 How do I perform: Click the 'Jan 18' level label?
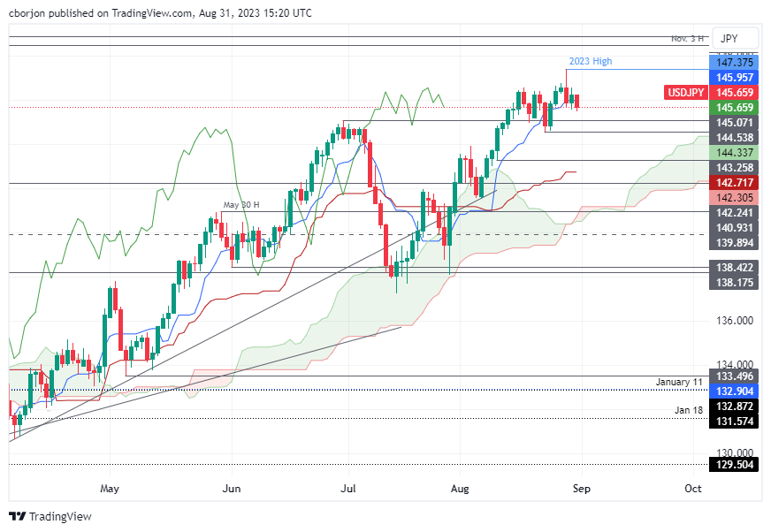(x=690, y=411)
